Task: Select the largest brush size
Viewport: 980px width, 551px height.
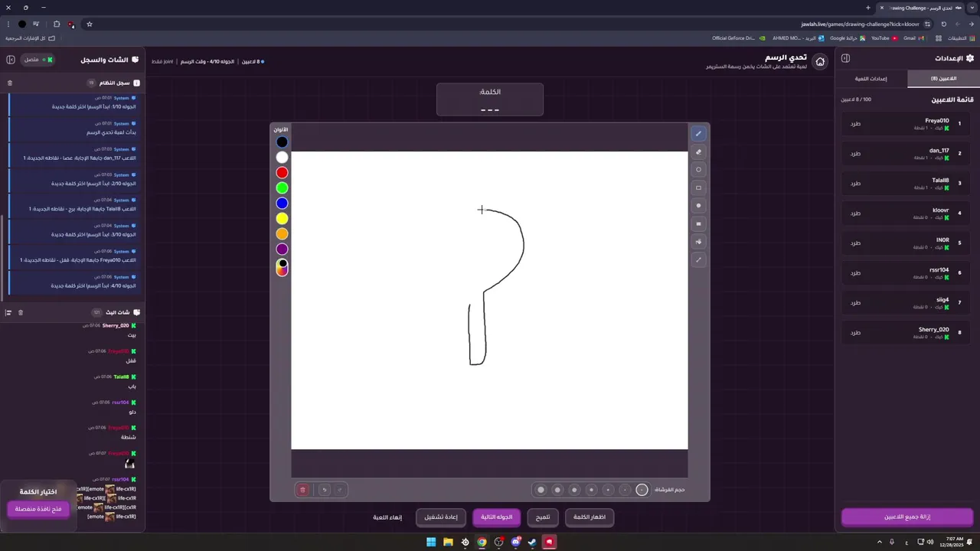Action: click(541, 490)
